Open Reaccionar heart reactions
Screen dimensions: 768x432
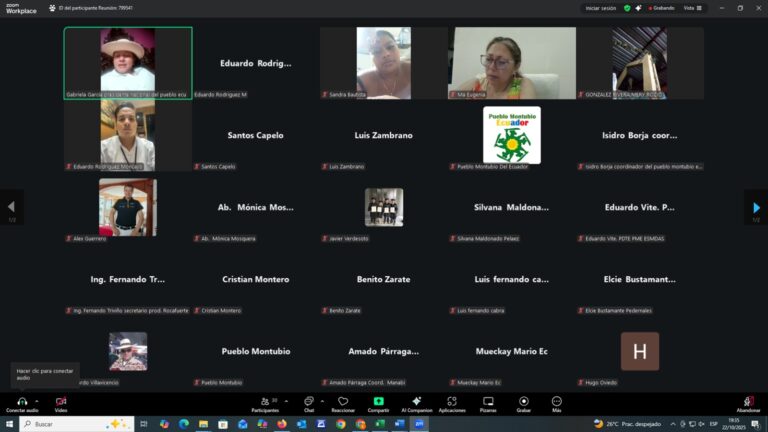pos(343,401)
